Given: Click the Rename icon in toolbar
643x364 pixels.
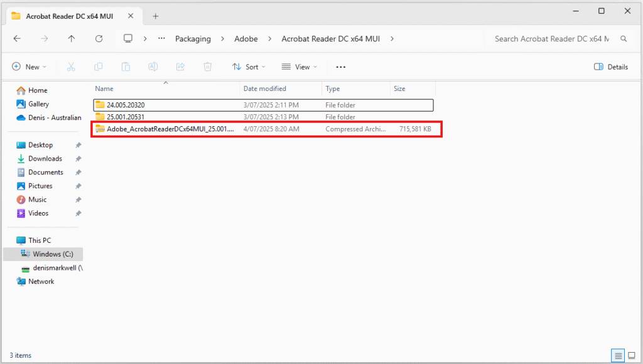Looking at the screenshot, I should [153, 67].
